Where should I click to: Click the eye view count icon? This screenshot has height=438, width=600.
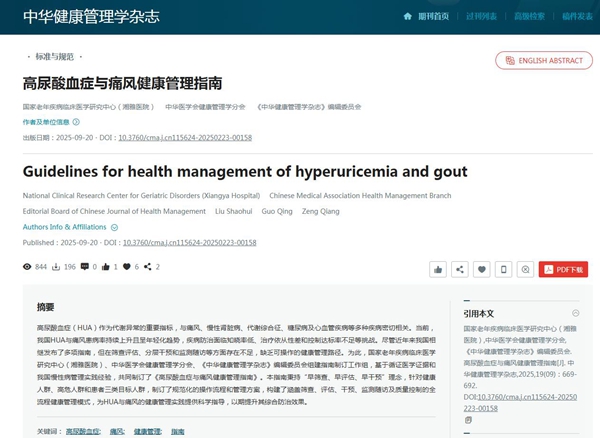[x=27, y=267]
